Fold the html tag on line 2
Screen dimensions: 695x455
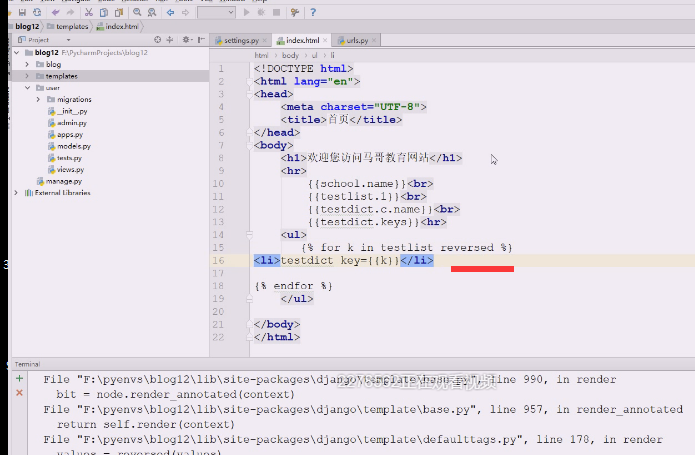point(250,82)
